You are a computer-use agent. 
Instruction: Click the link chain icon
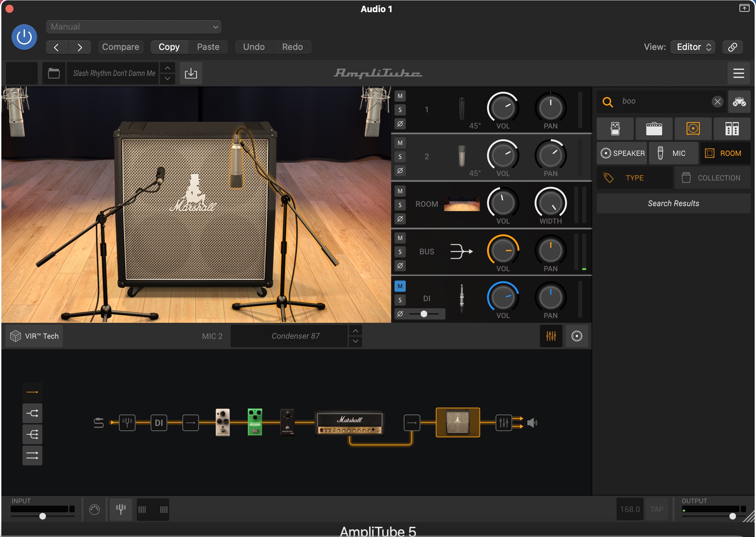coord(732,47)
